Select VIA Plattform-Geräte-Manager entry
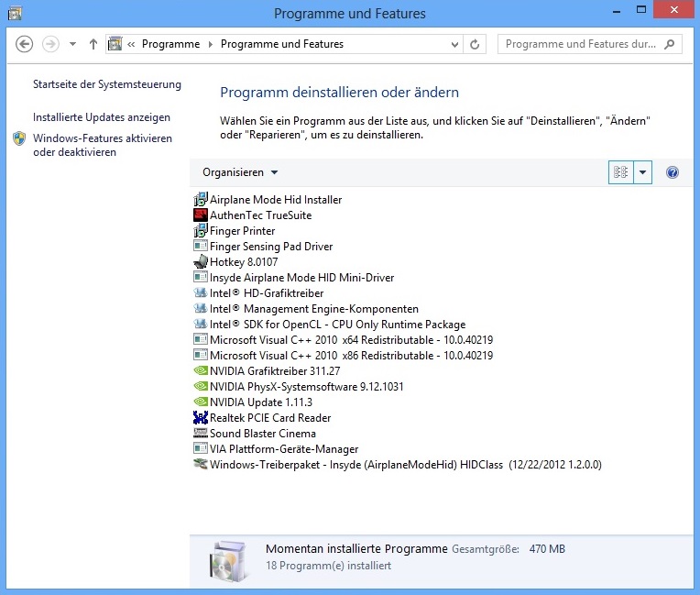700x595 pixels. tap(284, 449)
